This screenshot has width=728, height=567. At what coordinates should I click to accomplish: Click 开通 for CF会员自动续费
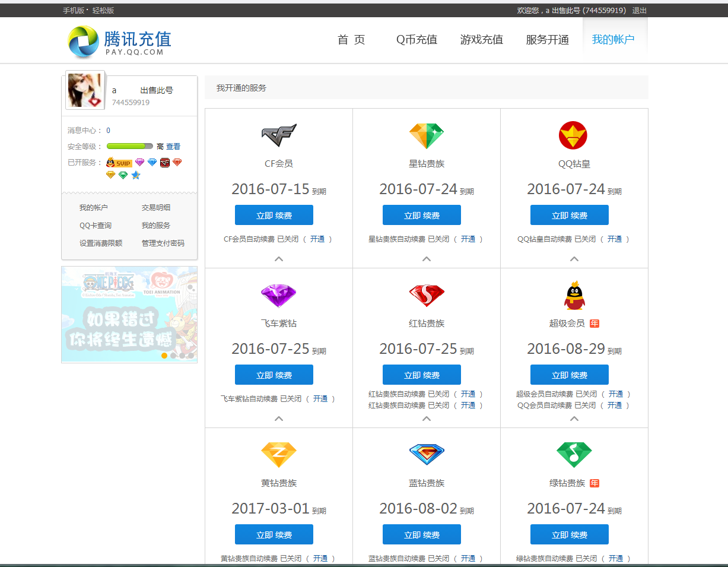[x=318, y=239]
